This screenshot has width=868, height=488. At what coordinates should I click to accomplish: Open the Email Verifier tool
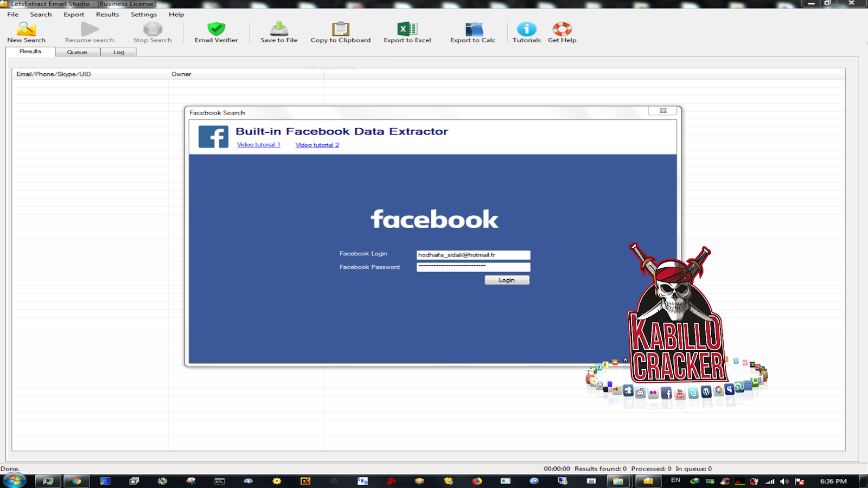coord(216,32)
